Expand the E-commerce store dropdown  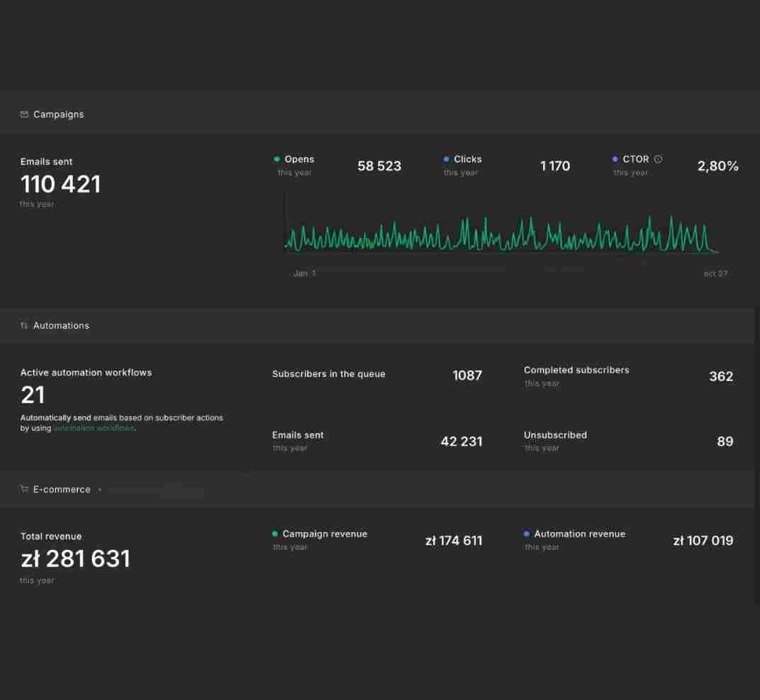[x=99, y=490]
